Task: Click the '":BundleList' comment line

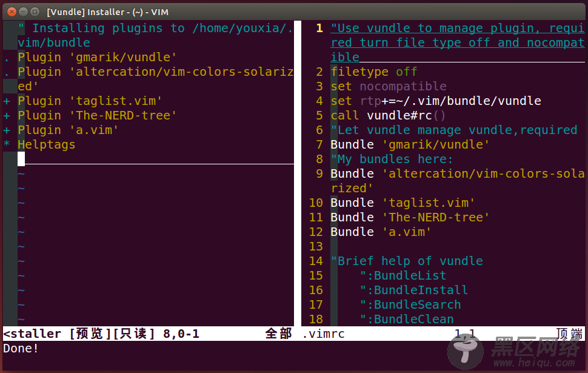Action: (x=403, y=276)
